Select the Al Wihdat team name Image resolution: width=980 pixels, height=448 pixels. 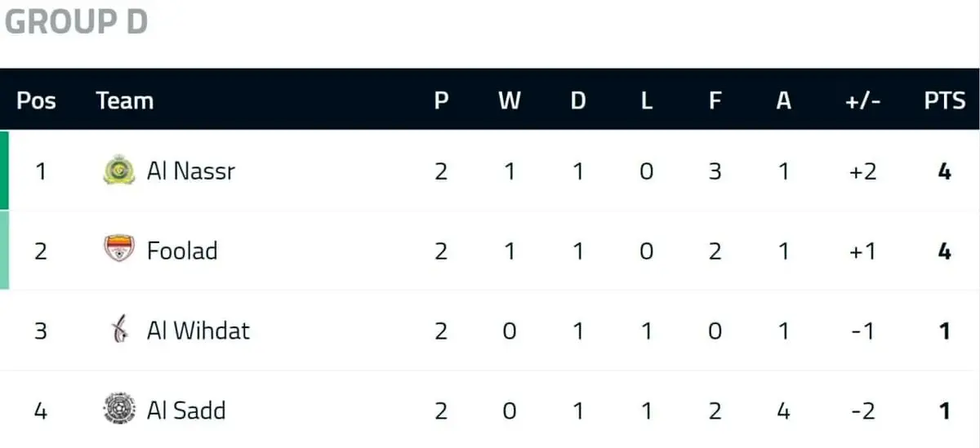pos(198,330)
